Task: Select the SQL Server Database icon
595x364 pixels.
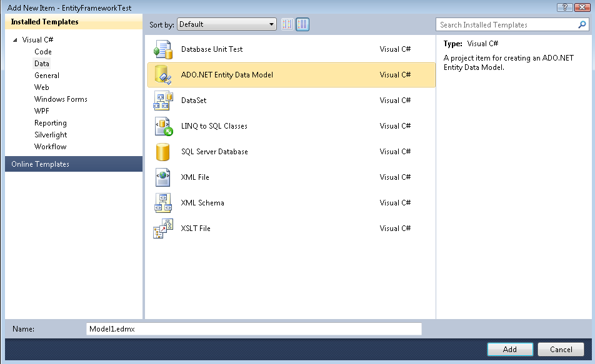Action: point(162,152)
